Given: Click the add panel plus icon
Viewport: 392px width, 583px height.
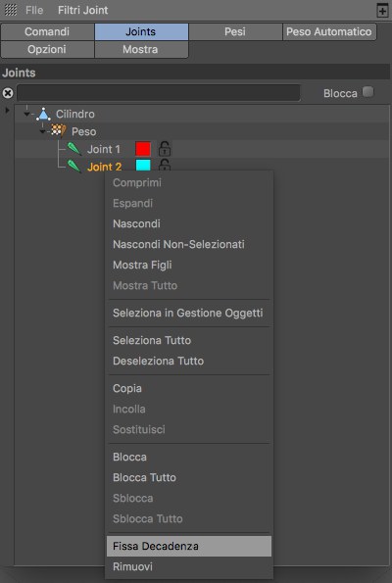Looking at the screenshot, I should coord(382,10).
